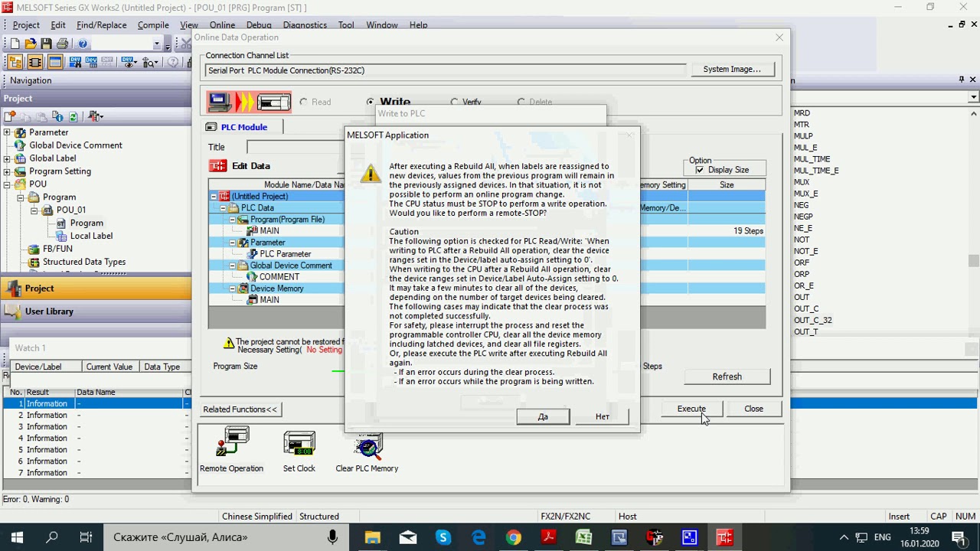Open the Window menu
The width and height of the screenshot is (980, 551).
(382, 25)
